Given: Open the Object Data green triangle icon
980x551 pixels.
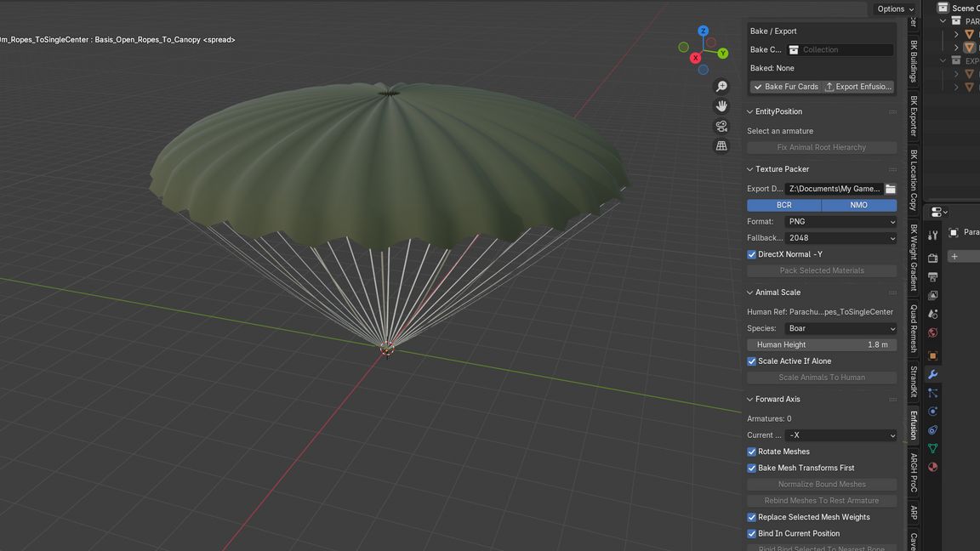Looking at the screenshot, I should pos(932,449).
